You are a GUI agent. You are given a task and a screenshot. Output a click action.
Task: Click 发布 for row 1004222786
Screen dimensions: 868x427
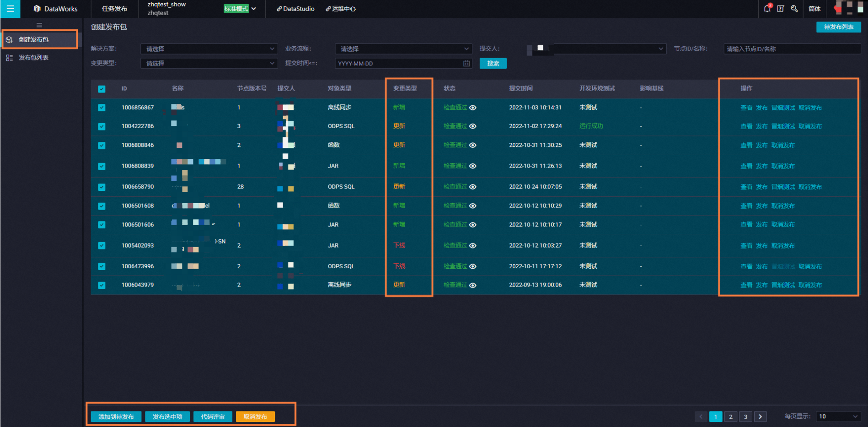tap(762, 126)
